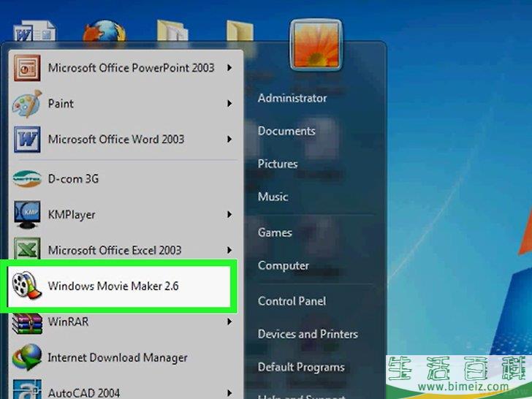Open the Word document desktop icon
Viewport: 532px width, 399px height.
[x=34, y=31]
